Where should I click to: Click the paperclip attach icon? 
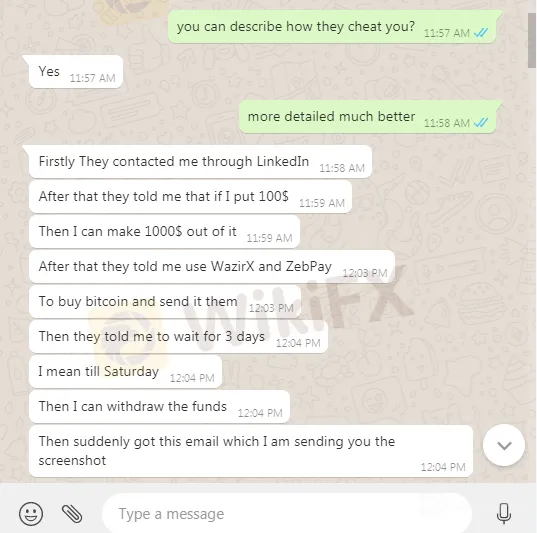72,514
